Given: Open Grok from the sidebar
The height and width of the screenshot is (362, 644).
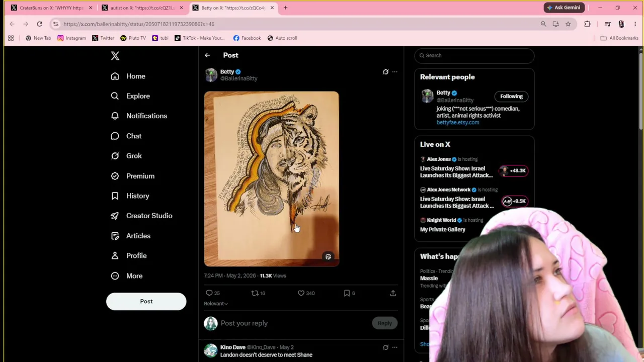Looking at the screenshot, I should (x=126, y=156).
